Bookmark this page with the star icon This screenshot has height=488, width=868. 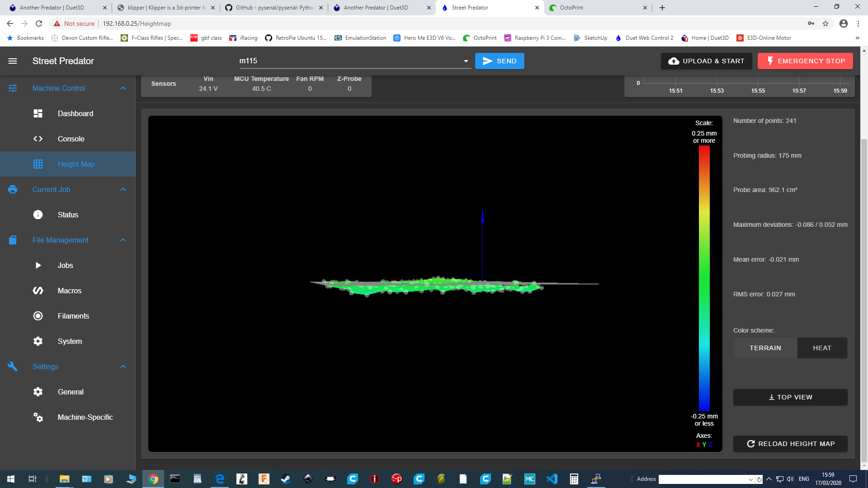tap(826, 23)
